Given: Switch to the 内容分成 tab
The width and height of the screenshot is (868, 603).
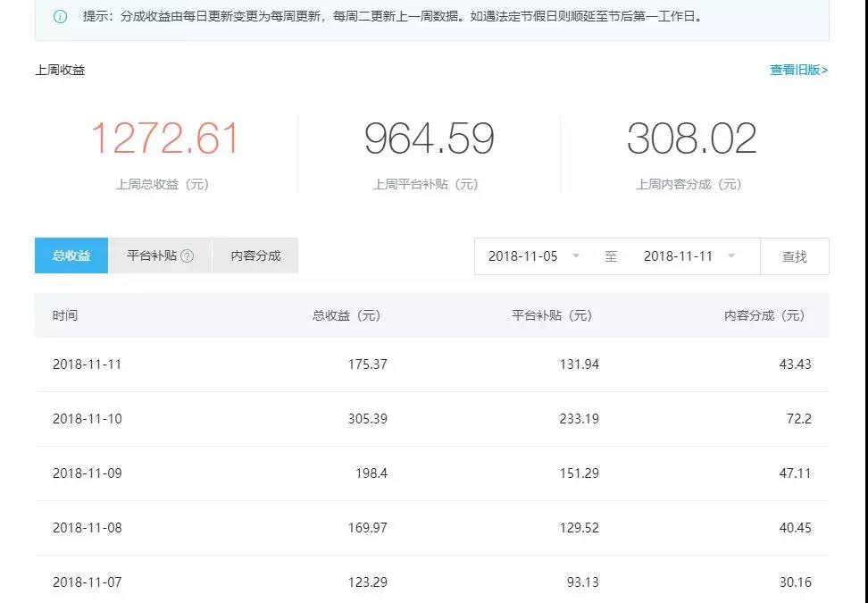Looking at the screenshot, I should [255, 255].
